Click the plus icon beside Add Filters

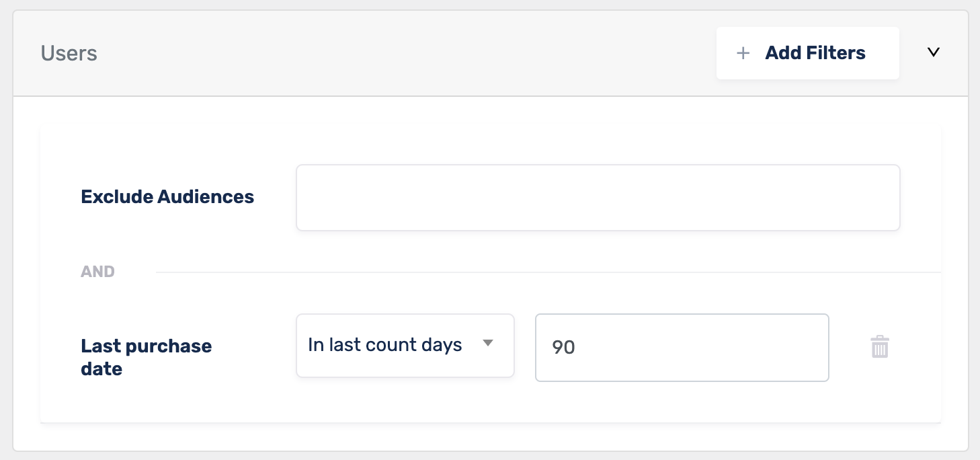coord(743,53)
